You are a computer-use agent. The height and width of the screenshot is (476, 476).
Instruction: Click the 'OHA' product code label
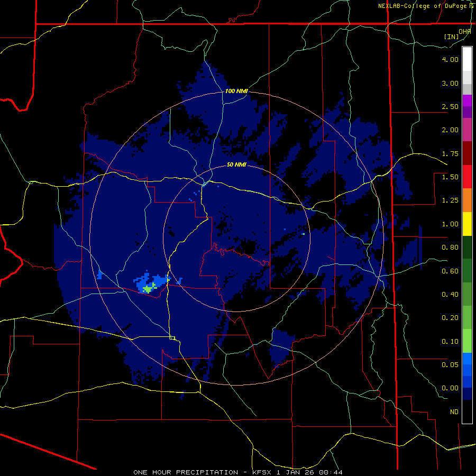tap(465, 32)
